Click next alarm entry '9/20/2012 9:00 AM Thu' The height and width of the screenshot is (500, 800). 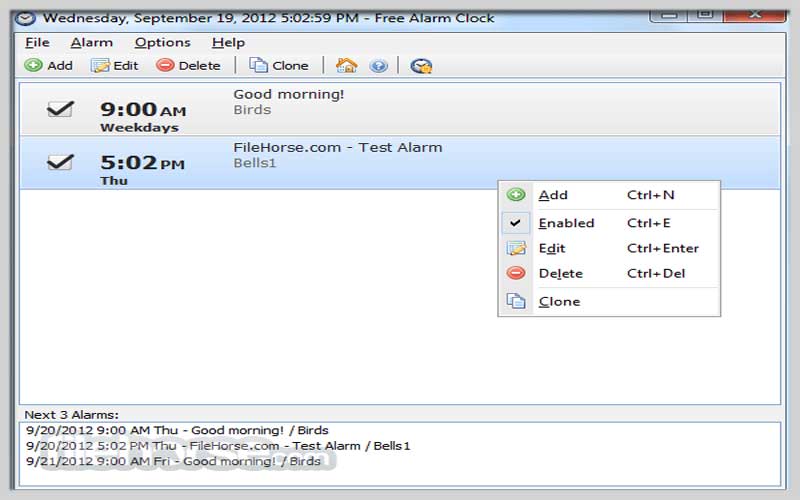coord(177,430)
